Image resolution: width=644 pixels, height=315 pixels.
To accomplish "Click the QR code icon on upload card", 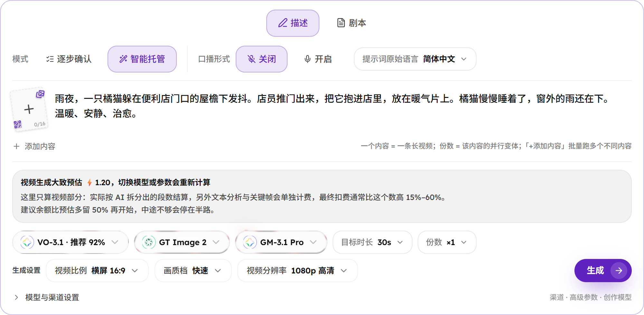I will click(x=18, y=124).
